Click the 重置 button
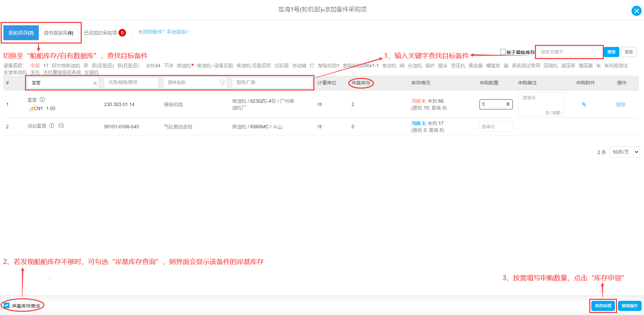644x315 pixels. click(x=628, y=52)
